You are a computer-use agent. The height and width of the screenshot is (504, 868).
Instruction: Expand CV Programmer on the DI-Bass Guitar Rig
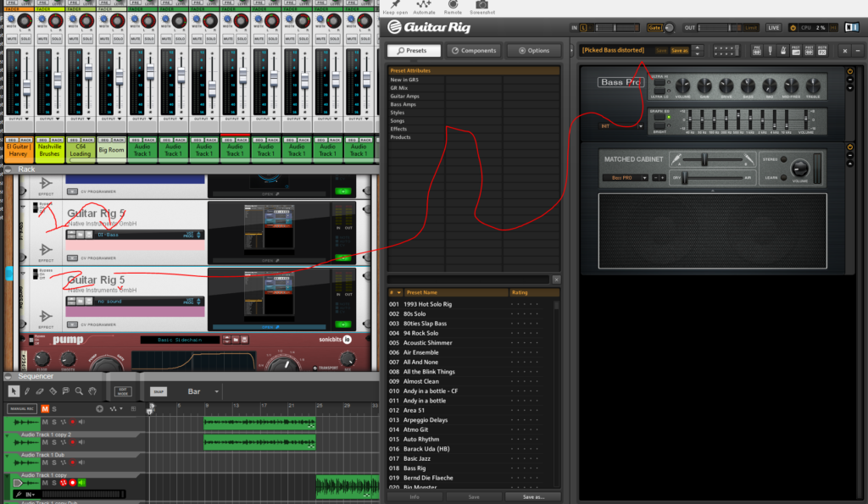coord(73,258)
